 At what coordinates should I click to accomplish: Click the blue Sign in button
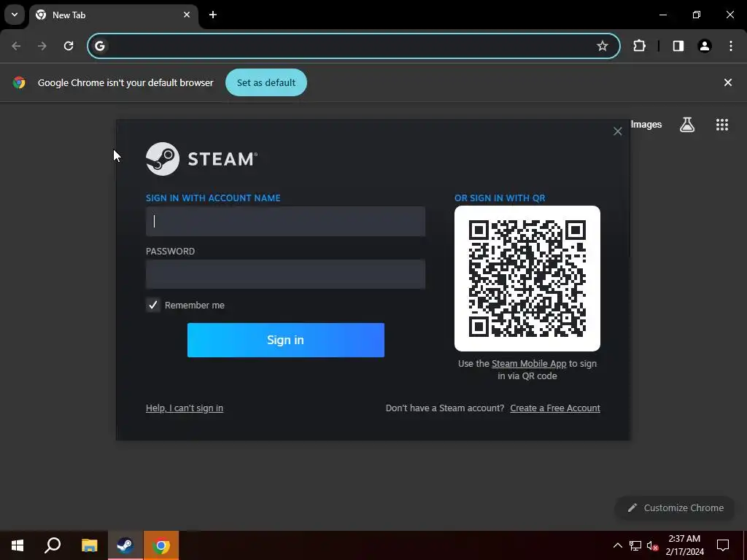point(285,340)
